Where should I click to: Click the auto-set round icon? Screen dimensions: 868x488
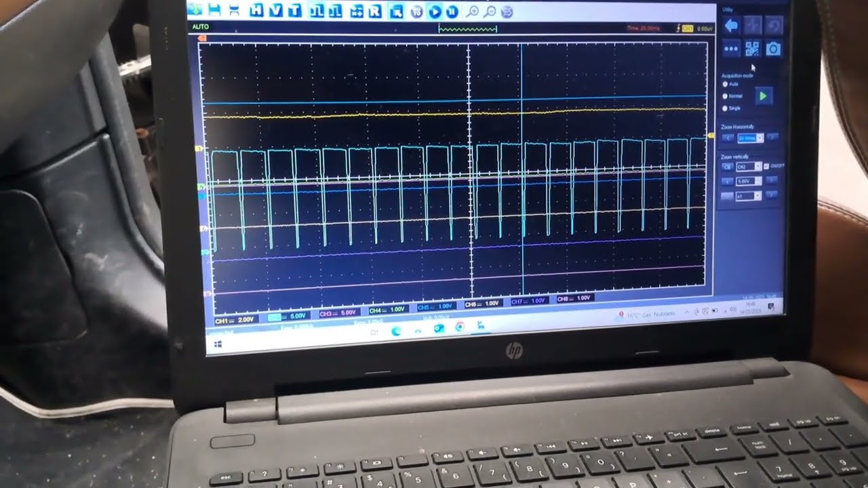click(x=416, y=12)
